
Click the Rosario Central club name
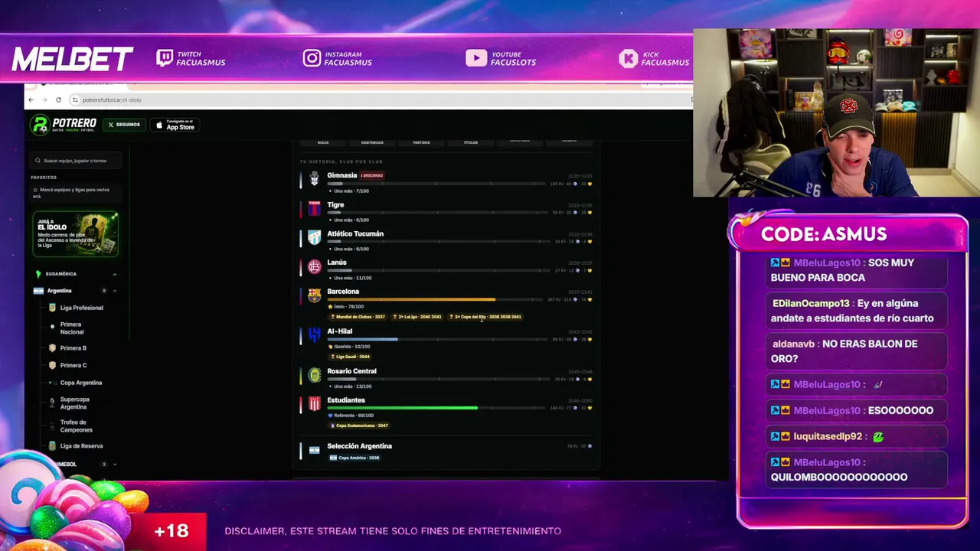pyautogui.click(x=351, y=371)
